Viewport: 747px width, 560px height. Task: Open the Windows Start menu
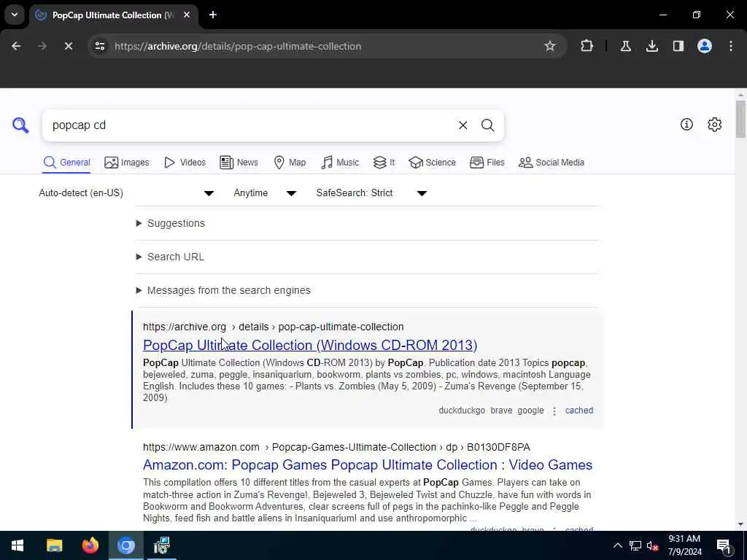point(18,545)
